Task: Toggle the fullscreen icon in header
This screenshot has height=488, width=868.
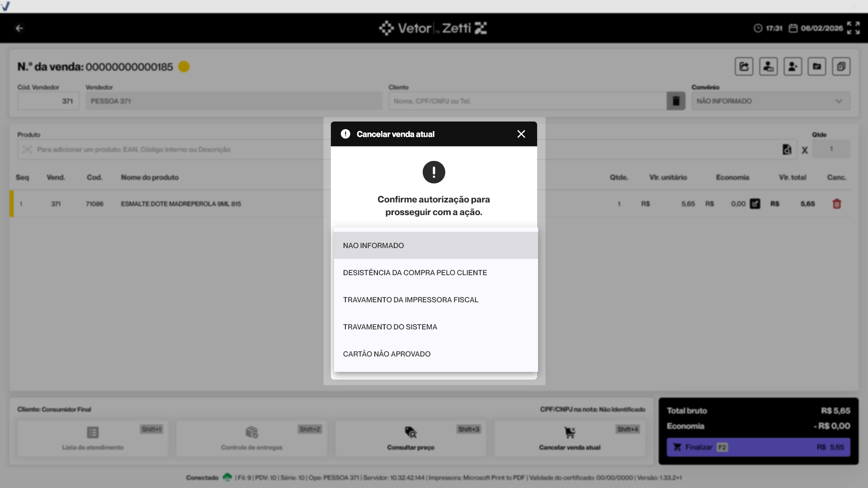Action: (x=853, y=28)
